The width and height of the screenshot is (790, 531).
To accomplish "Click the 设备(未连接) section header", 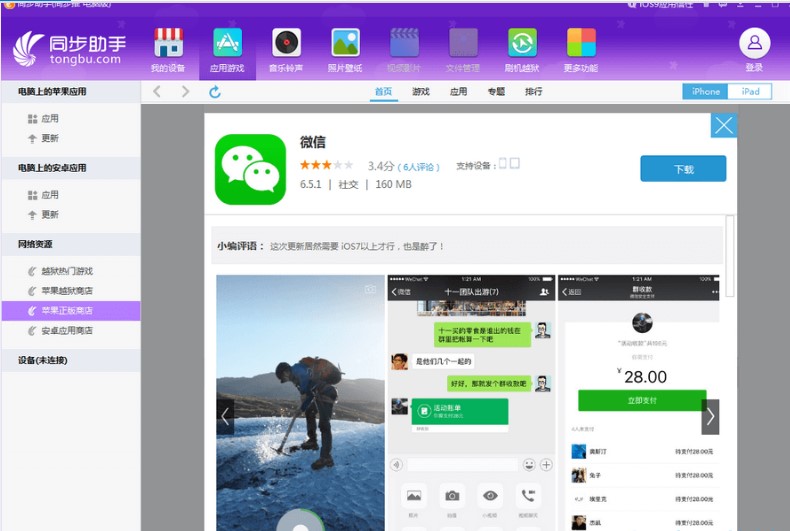I will coord(71,360).
